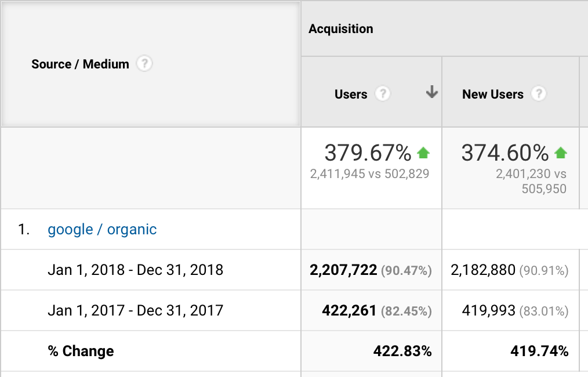Click the green up arrow beside 374.60%
The height and width of the screenshot is (377, 588).
pyautogui.click(x=560, y=153)
